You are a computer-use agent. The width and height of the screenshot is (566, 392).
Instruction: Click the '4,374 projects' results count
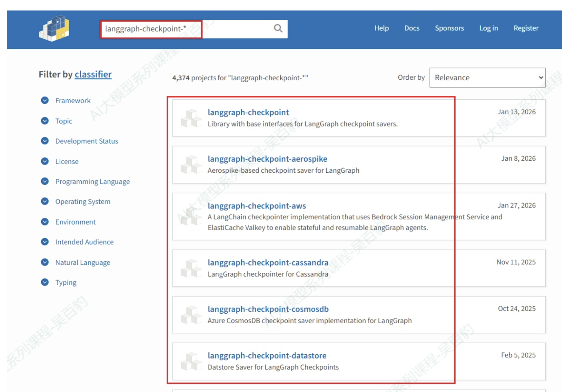tap(240, 78)
